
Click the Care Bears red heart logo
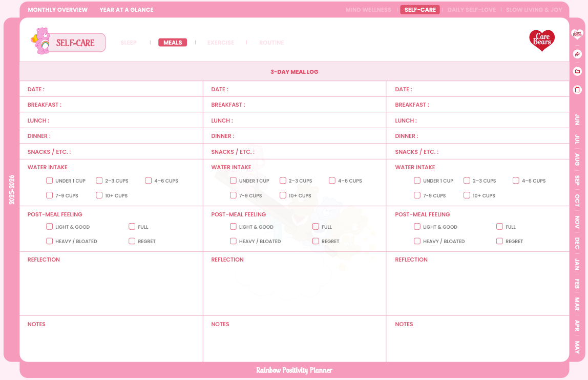[542, 40]
